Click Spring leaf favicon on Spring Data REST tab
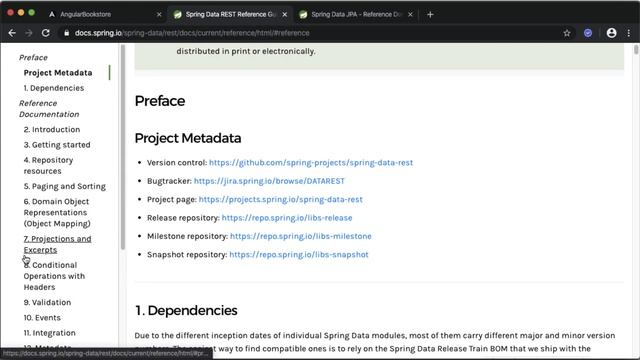Viewport: 640px width, 360px height. 178,15
